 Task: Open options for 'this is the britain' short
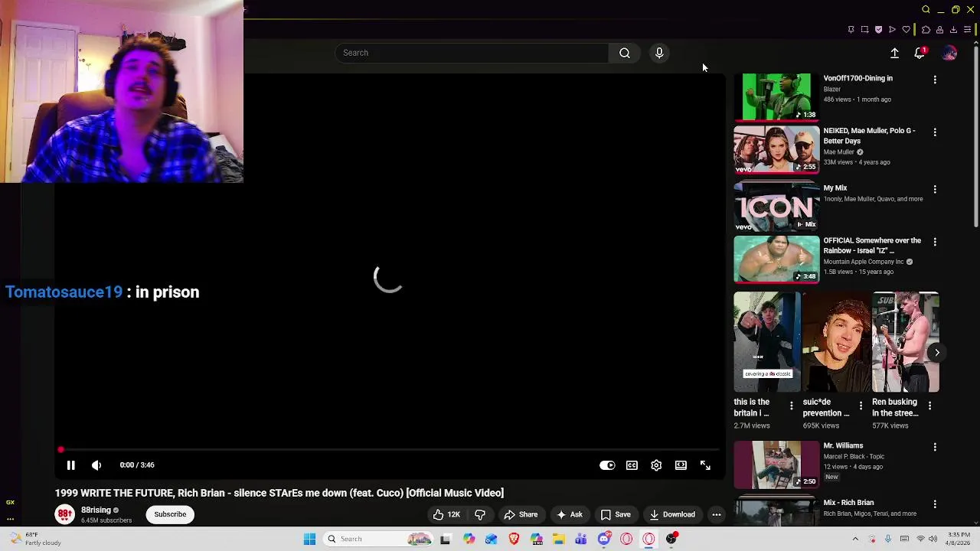(x=792, y=406)
